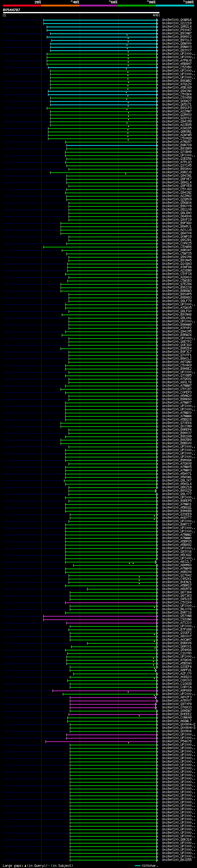Select hit UniRef100_Q9M2L4

(177, 26)
